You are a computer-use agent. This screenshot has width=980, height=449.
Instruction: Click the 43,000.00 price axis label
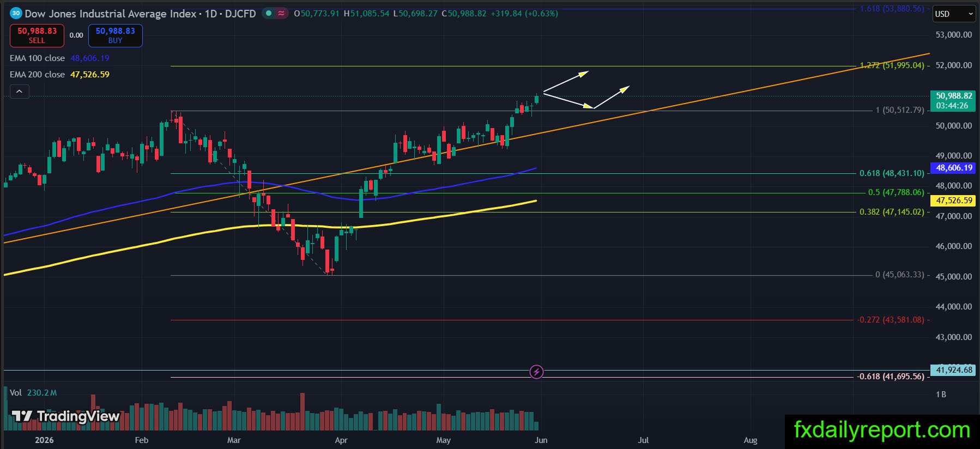click(954, 337)
